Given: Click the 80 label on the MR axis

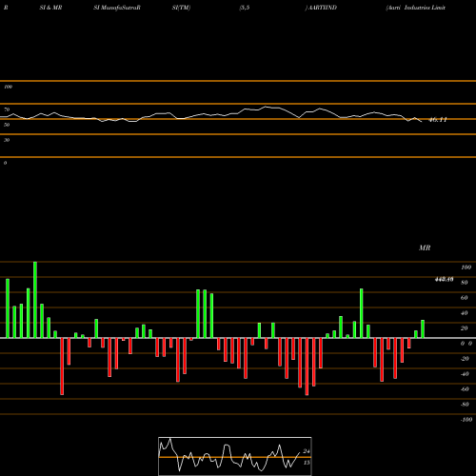Looking at the screenshot, I should [465, 283].
